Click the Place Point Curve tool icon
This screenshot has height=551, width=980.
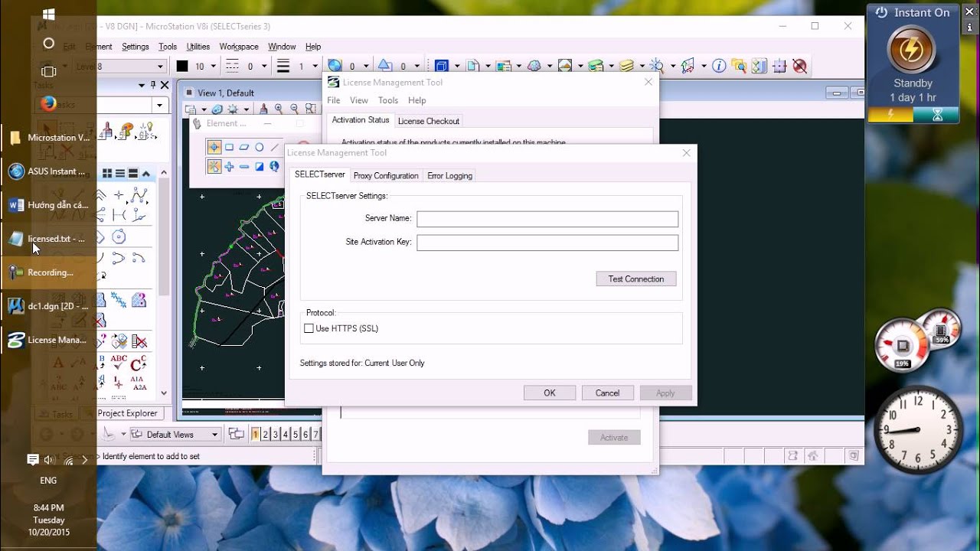(x=139, y=195)
